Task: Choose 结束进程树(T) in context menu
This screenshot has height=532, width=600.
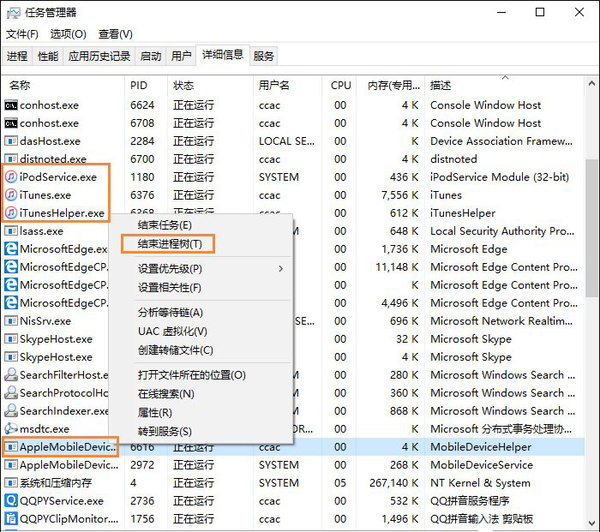Action: coord(170,244)
